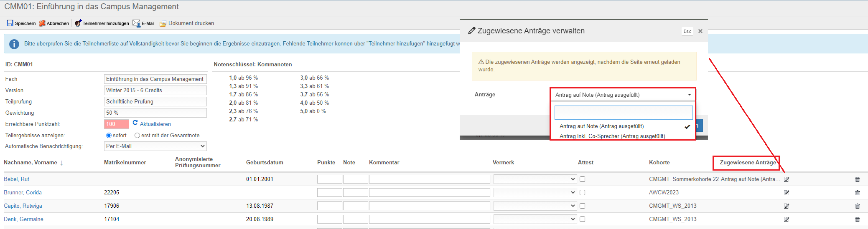Select 'erst mit der Gesamtnote' radio button
868x229 pixels.
click(x=137, y=136)
